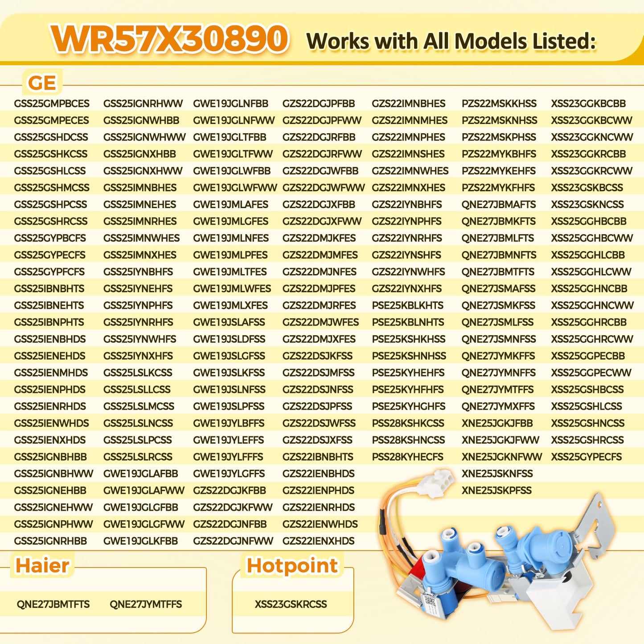The width and height of the screenshot is (644, 644).
Task: Select the GE brand label
Action: (42, 82)
